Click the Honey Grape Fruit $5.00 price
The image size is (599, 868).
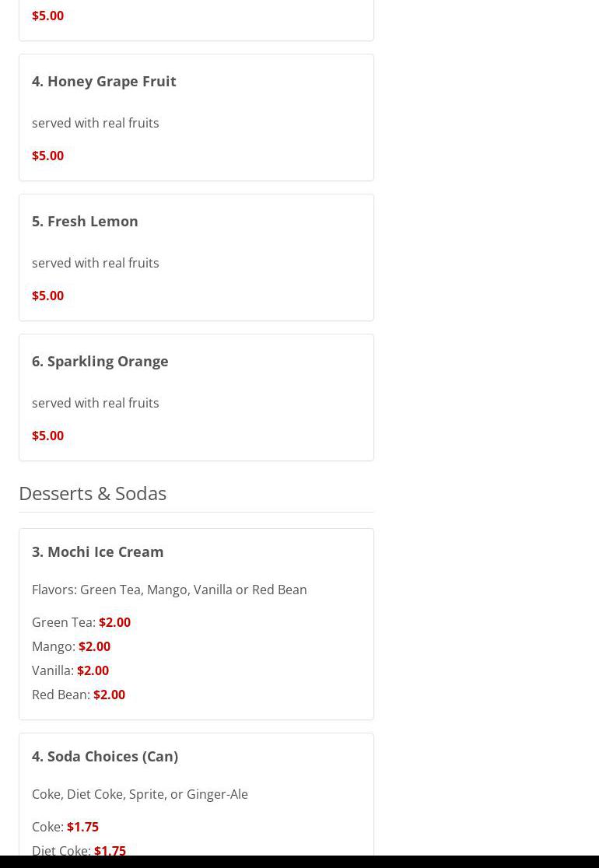47,156
